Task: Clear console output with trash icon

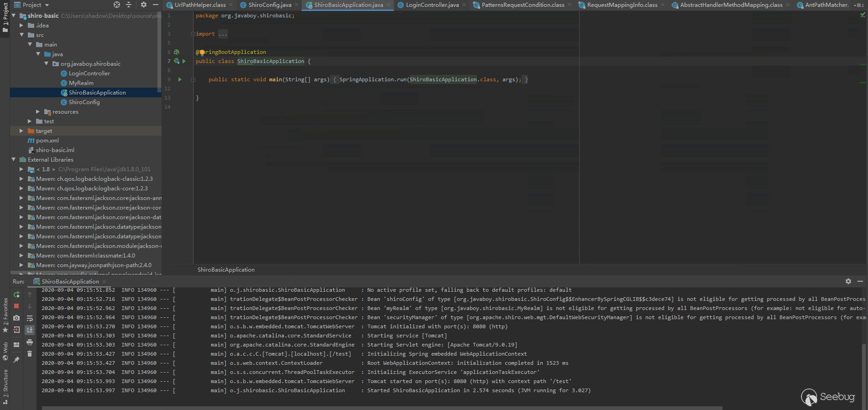Action: (30, 354)
